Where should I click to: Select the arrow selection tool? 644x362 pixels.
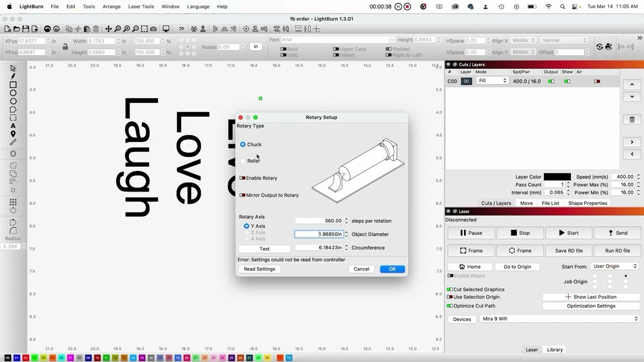pos(13,68)
